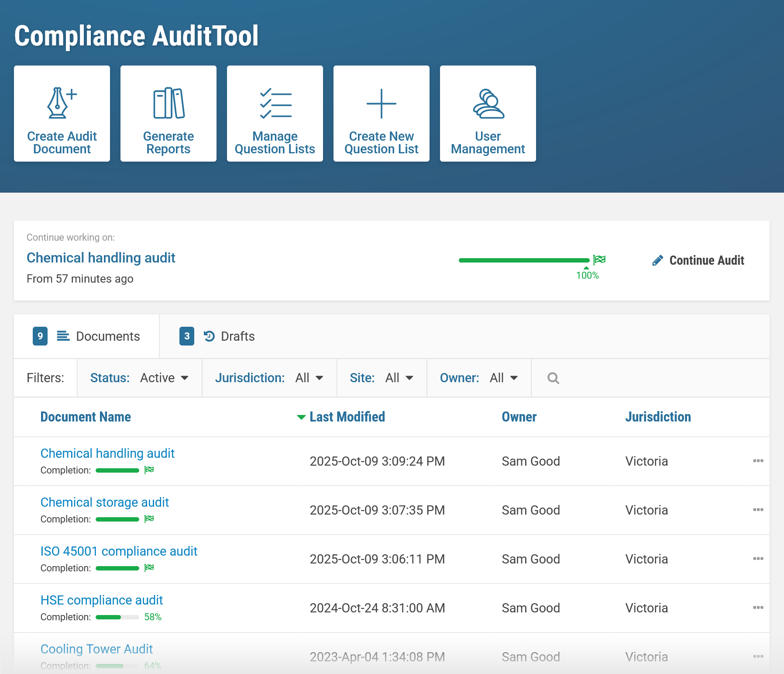Open the more options menu for Cooling Tower Audit
Viewport: 784px width, 674px height.
[x=758, y=657]
